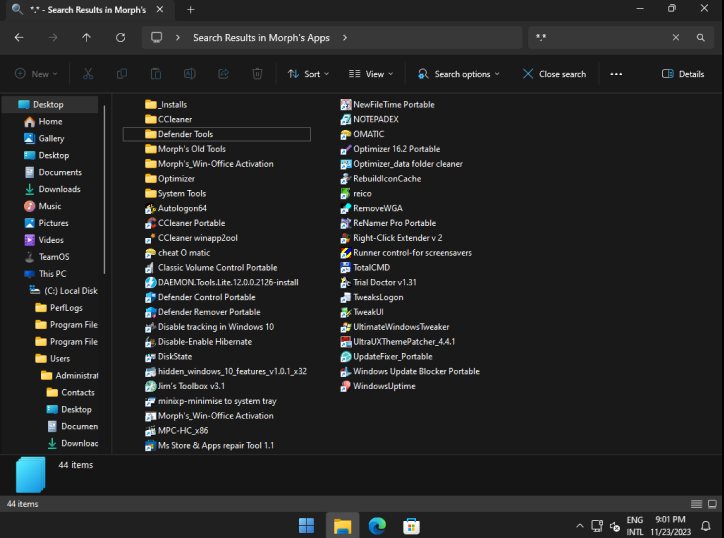Click the Paste clipboard icon
This screenshot has height=538, width=724.
156,74
